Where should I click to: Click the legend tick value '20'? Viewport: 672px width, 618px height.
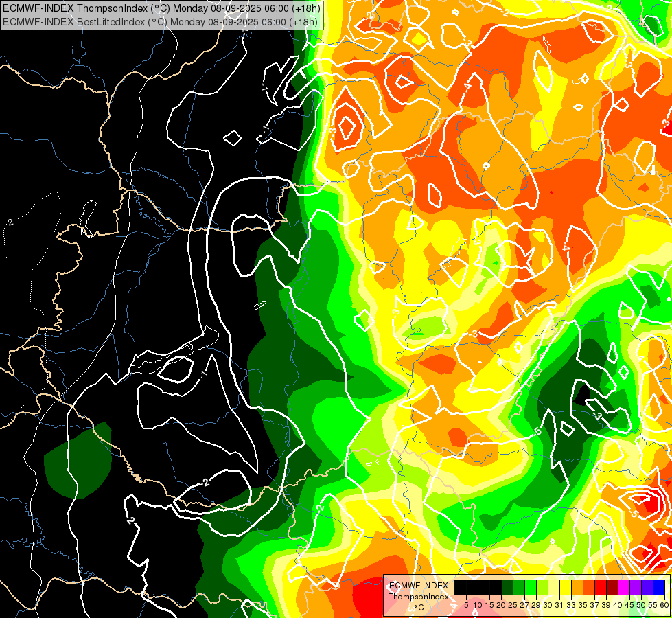point(502,605)
